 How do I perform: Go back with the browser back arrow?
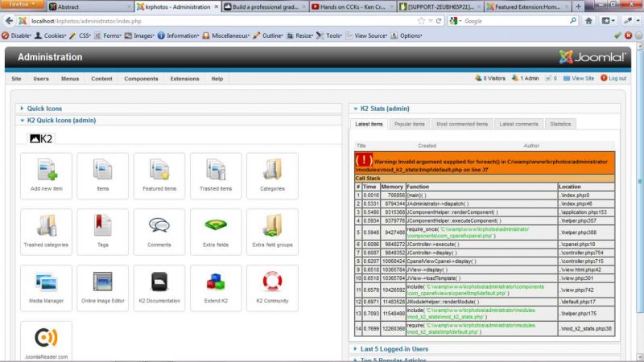[9, 21]
